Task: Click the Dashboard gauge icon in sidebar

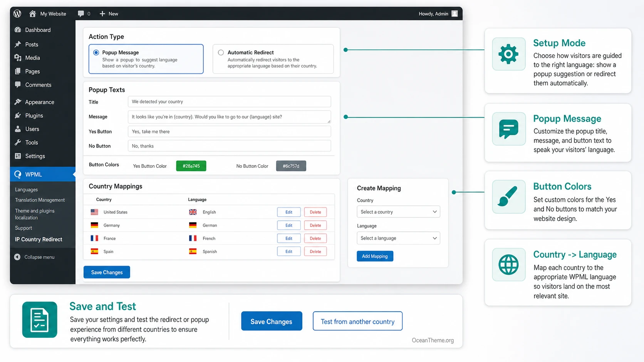Action: tap(18, 30)
